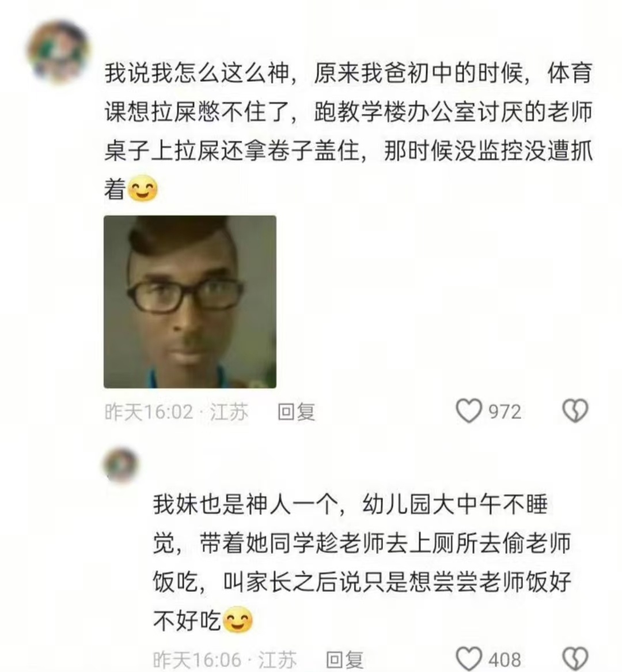Tap 回复 under the first comment
The image size is (622, 672).
click(297, 412)
